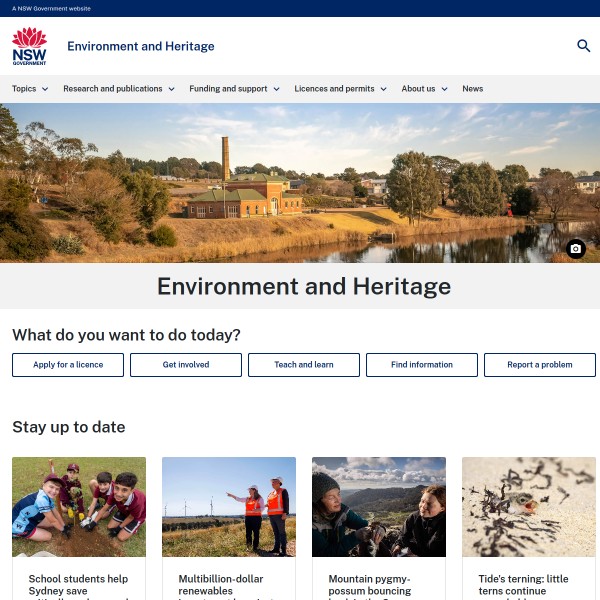
Task: Expand the Topics dropdown menu
Action: click(30, 89)
